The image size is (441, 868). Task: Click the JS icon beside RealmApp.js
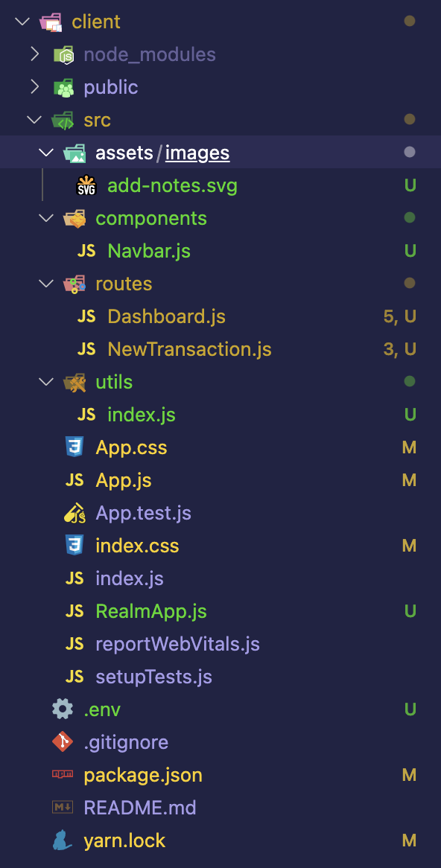(74, 611)
